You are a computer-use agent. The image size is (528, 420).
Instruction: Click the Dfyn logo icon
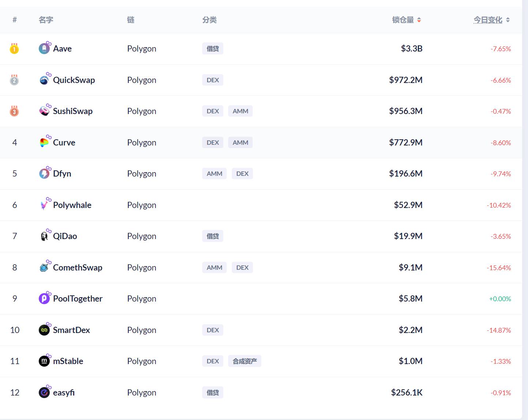[44, 174]
